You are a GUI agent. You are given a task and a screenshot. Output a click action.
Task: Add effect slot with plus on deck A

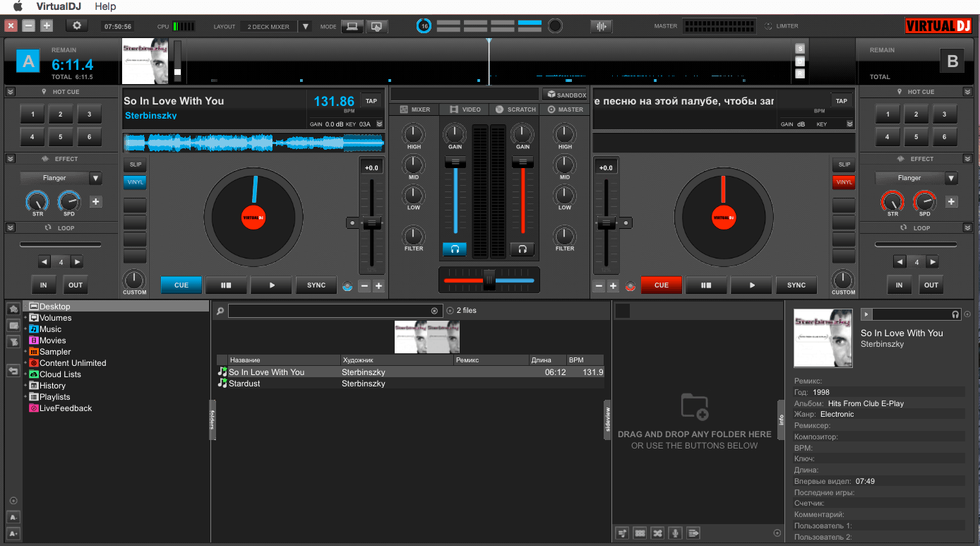(x=96, y=201)
